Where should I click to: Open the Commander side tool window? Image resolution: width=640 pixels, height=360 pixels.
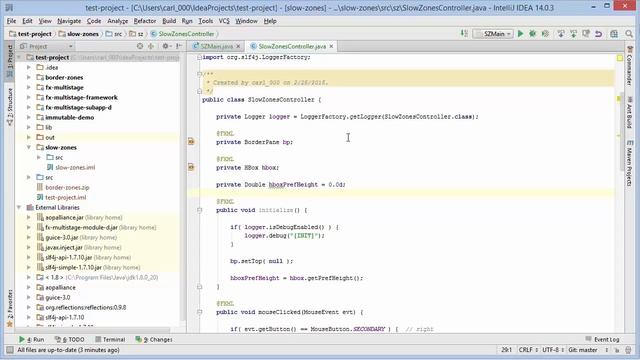(x=629, y=66)
